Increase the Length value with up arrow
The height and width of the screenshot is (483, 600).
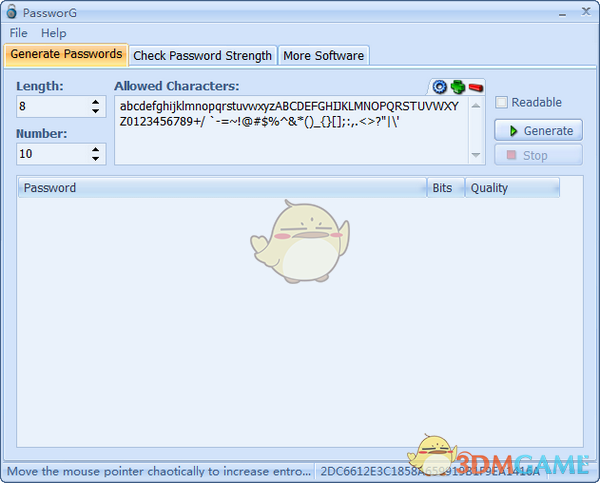96,102
